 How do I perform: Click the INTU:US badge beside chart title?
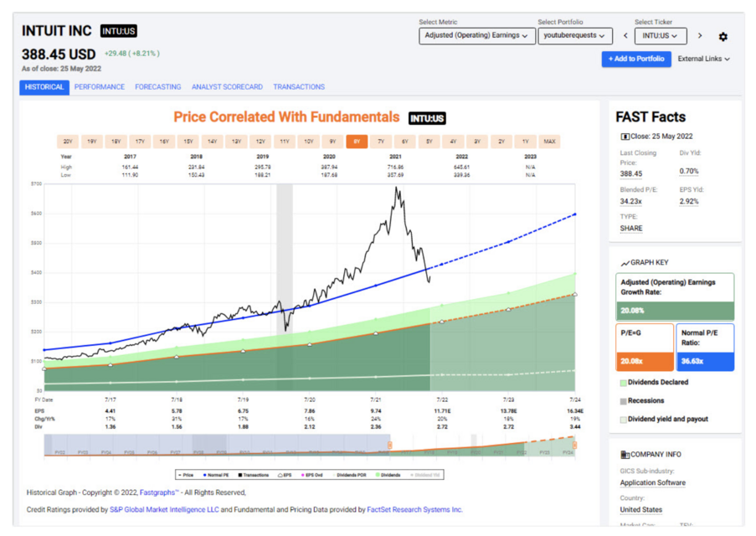[427, 118]
